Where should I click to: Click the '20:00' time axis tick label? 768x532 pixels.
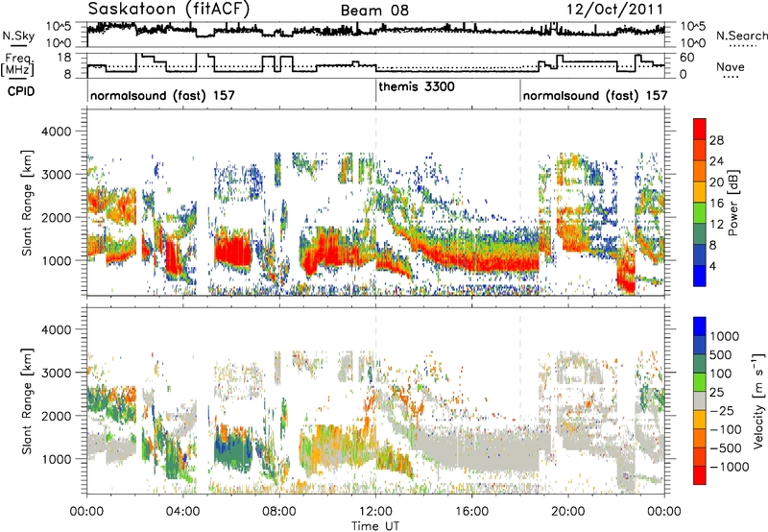click(x=568, y=512)
